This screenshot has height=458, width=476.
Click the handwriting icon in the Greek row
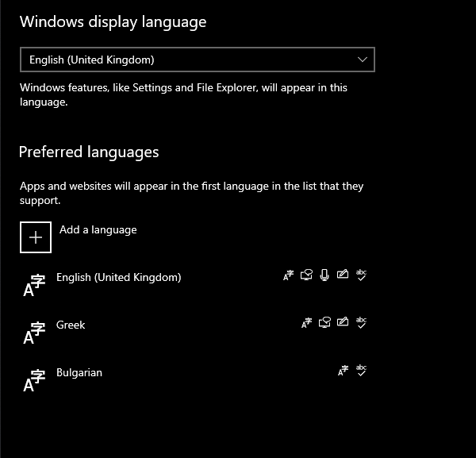coord(343,323)
